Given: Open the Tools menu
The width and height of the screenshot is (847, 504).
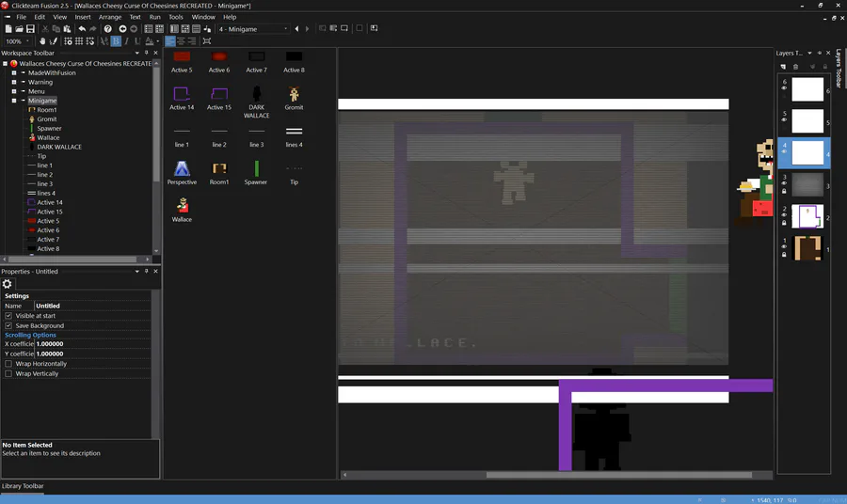Looking at the screenshot, I should (176, 17).
